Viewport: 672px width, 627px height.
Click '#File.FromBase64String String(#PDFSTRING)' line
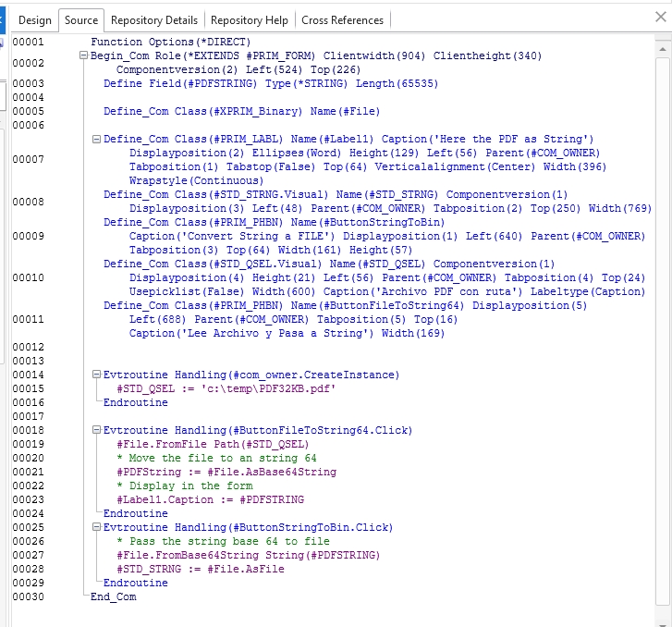coord(249,555)
